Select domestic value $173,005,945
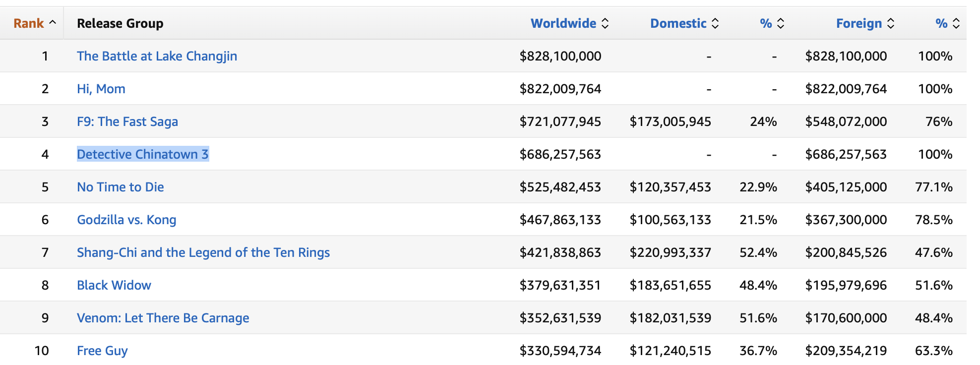 (671, 122)
